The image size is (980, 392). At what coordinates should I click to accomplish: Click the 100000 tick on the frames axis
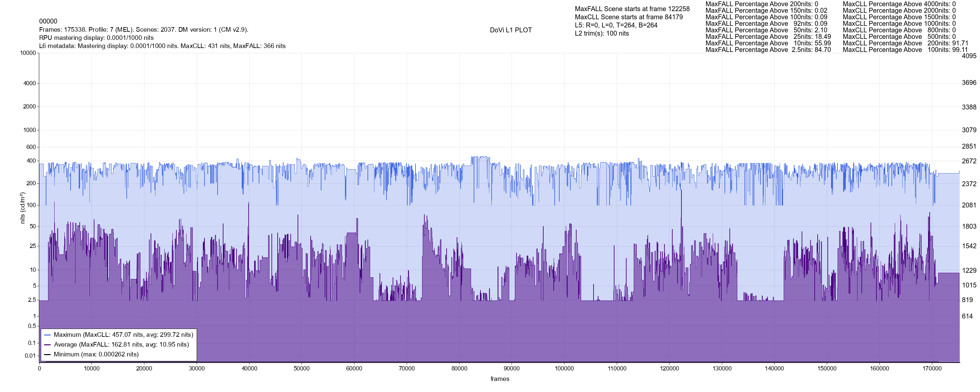coord(564,368)
